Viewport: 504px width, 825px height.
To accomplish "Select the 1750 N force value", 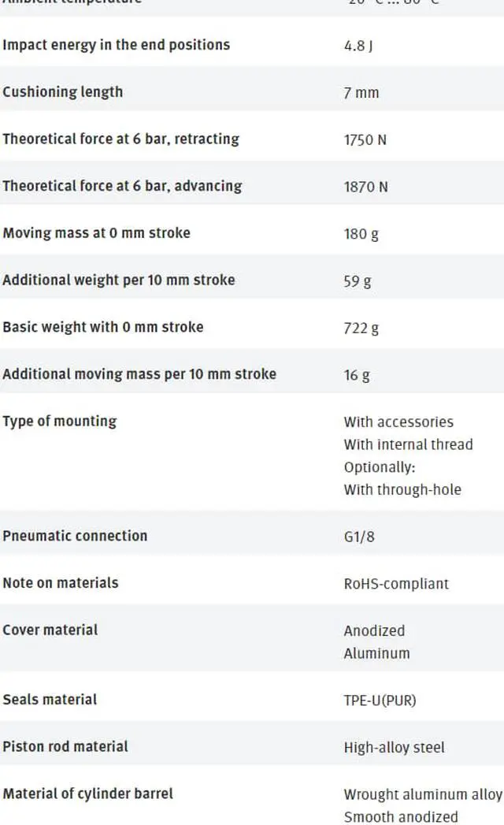I will point(365,140).
